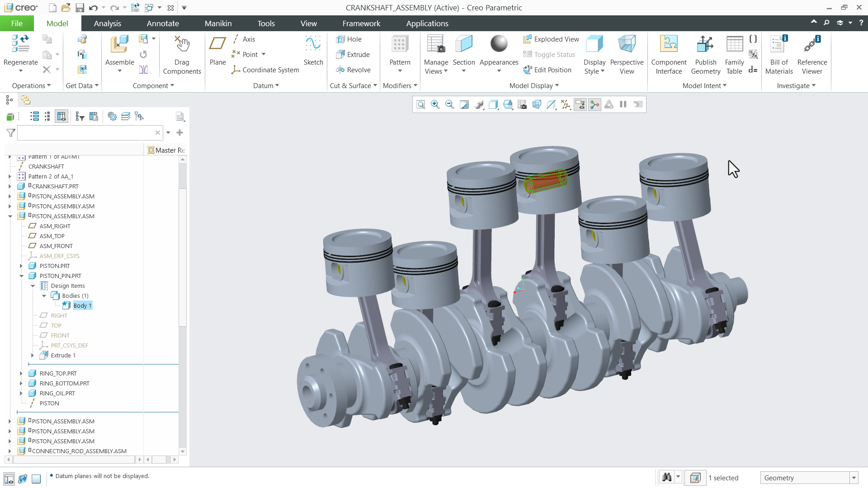Click the Refit zoom icon
Image resolution: width=868 pixels, height=488 pixels.
click(420, 105)
